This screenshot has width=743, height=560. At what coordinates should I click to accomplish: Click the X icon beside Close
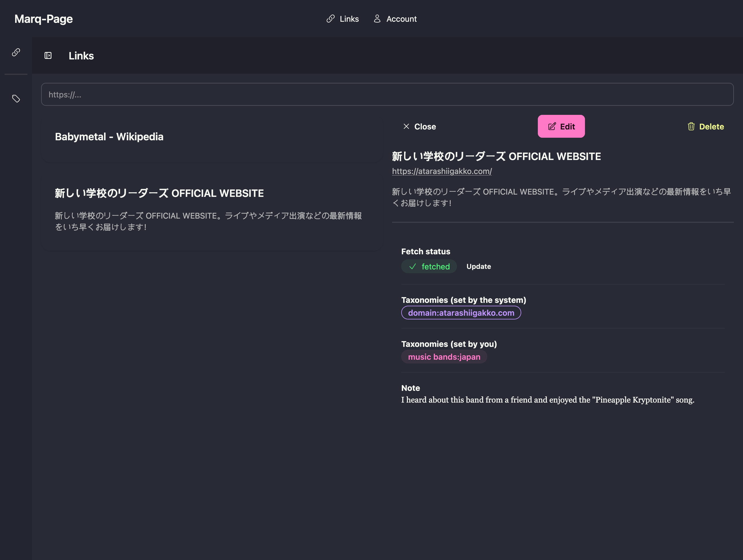point(406,127)
